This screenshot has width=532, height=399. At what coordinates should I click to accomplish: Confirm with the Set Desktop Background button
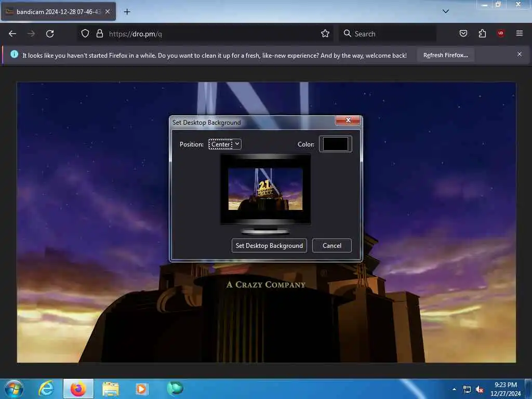click(269, 245)
